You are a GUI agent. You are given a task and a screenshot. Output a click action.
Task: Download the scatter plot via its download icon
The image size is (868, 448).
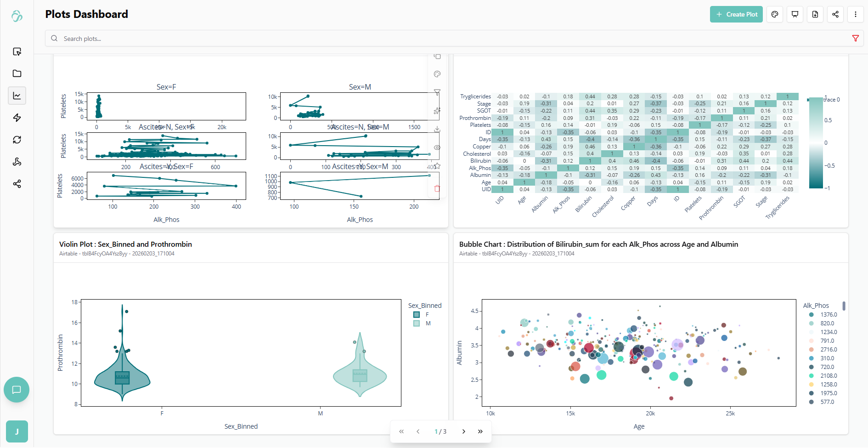coord(437,129)
